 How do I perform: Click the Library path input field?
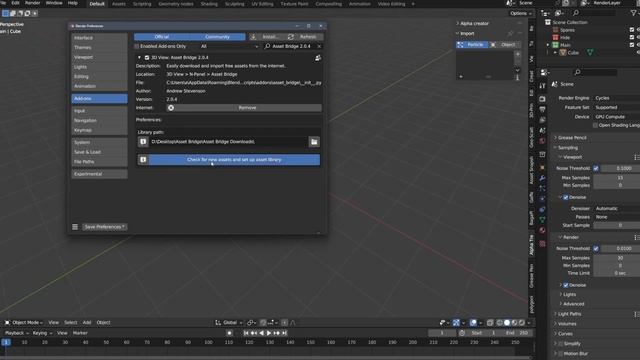coord(229,142)
